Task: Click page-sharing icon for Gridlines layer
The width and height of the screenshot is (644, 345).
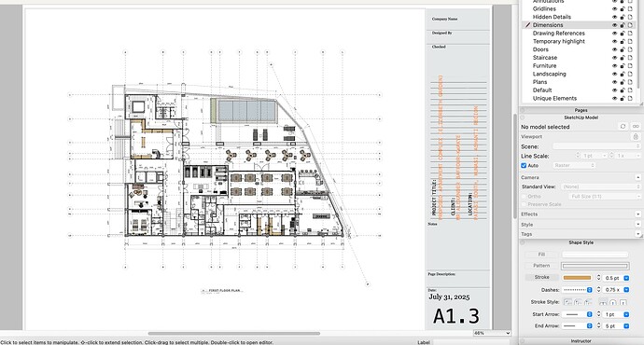Action: coord(630,9)
